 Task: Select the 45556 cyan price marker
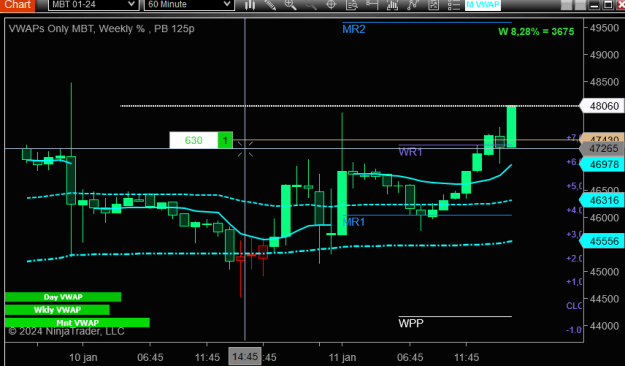click(603, 241)
